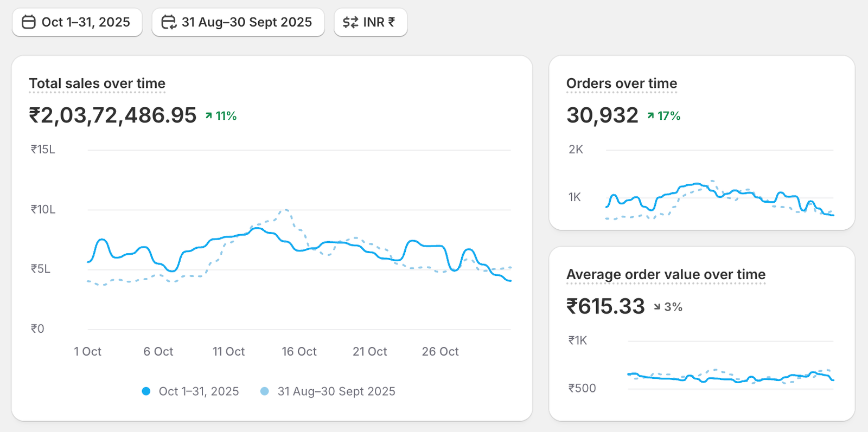
Task: Click the 16 Oct label on sales chart axis
Action: click(x=299, y=352)
